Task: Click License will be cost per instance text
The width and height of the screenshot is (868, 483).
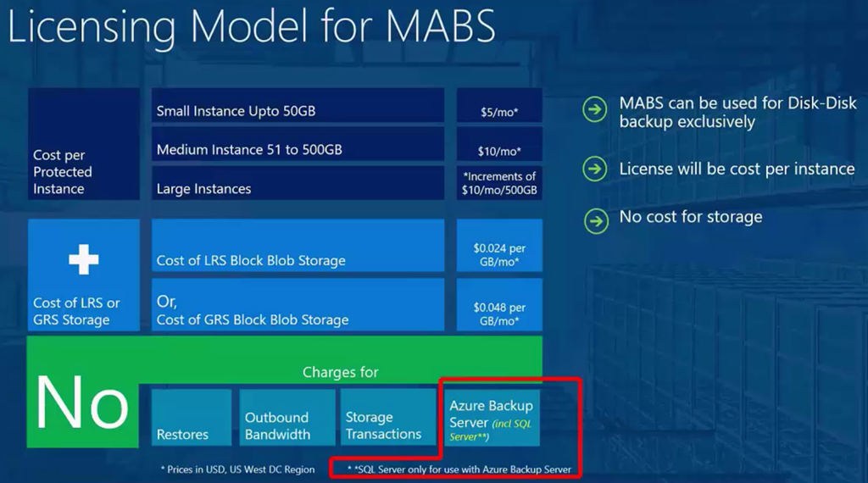Action: [x=737, y=169]
